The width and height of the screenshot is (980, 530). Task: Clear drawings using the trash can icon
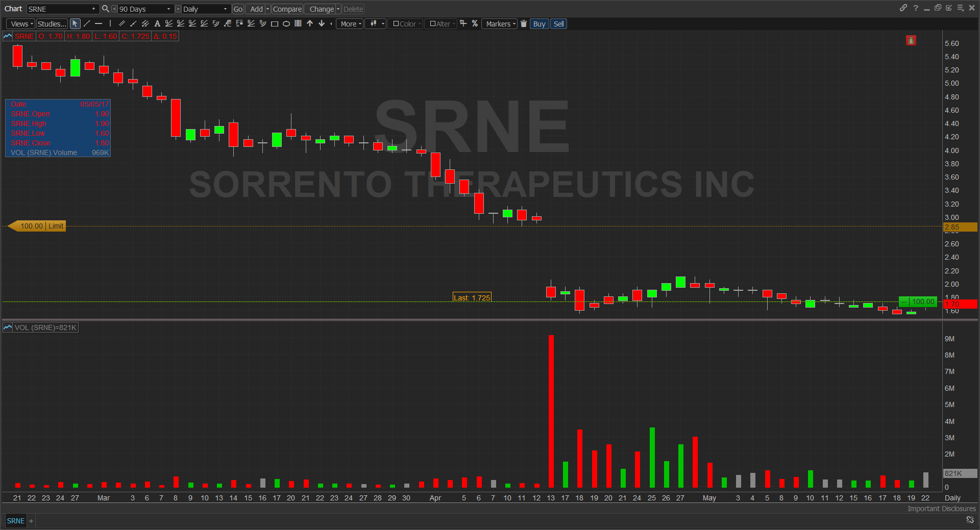pyautogui.click(x=524, y=23)
